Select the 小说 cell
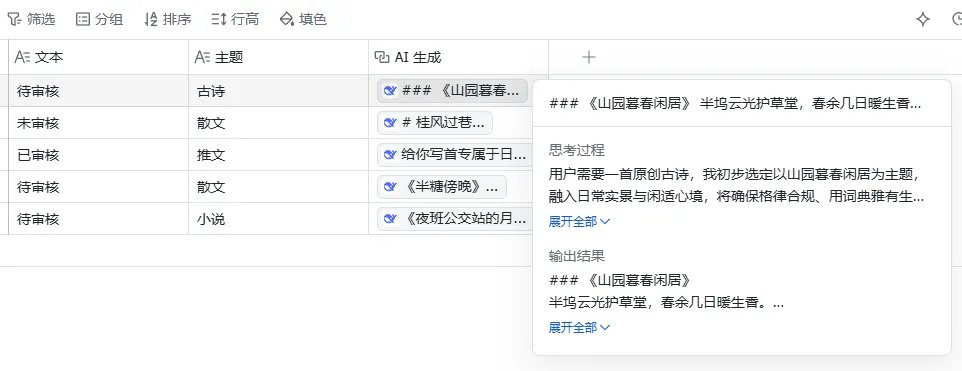The width and height of the screenshot is (962, 371). click(279, 219)
